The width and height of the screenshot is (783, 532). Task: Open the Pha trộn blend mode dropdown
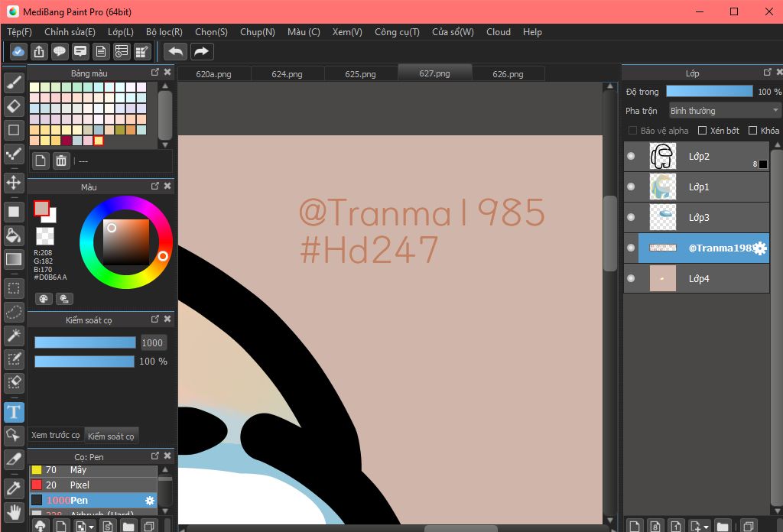(x=724, y=110)
